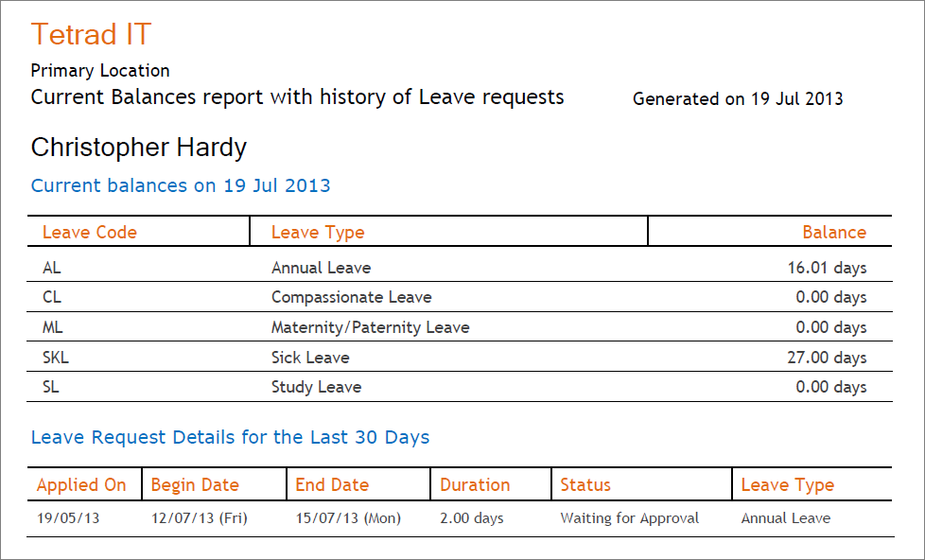Viewport: 925px width, 560px height.
Task: Select the Maternity/Paternity Leave row
Action: pyautogui.click(x=460, y=327)
